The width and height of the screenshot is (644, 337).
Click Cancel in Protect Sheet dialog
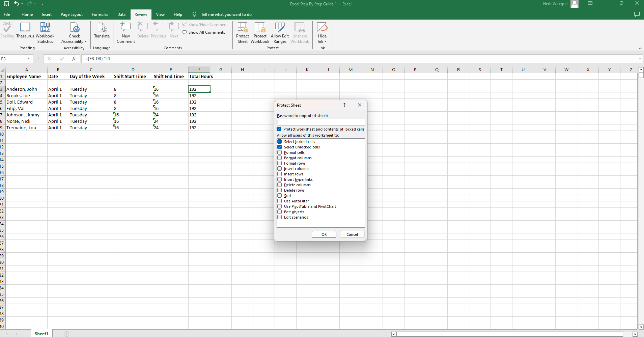352,234
